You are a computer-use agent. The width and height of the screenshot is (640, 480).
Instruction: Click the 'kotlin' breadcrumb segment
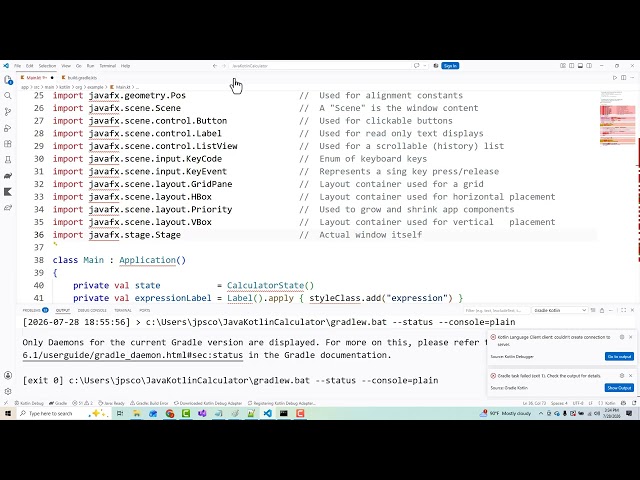(x=64, y=87)
